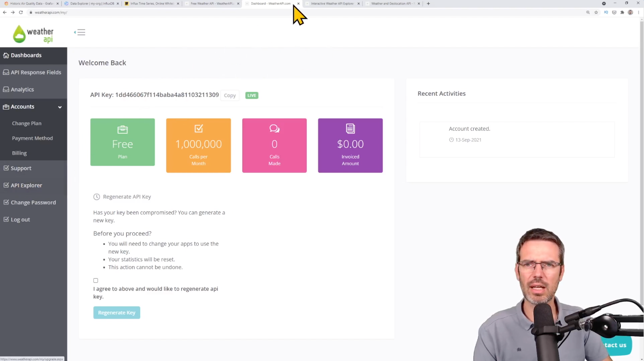
Task: Copy the API key
Action: point(230,95)
